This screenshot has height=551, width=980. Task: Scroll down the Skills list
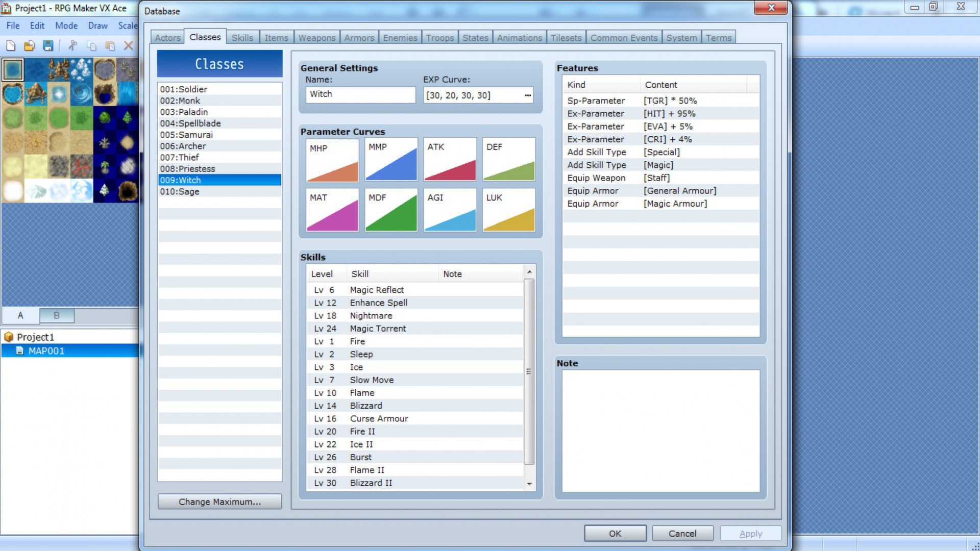click(530, 483)
